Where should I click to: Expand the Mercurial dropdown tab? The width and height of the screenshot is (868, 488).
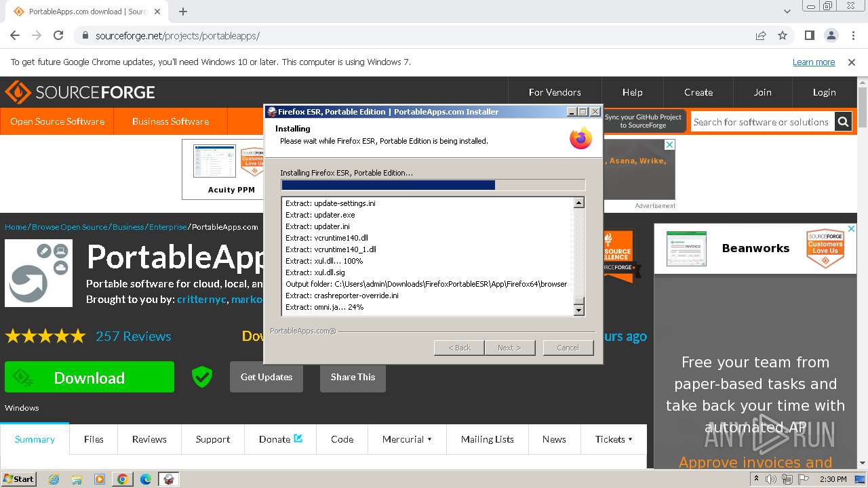click(x=407, y=439)
